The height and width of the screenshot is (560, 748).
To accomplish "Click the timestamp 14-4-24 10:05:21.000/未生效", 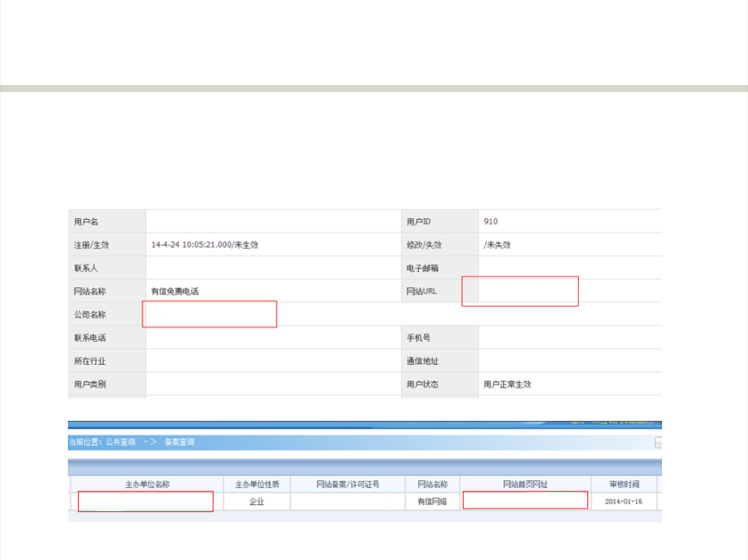I will pyautogui.click(x=204, y=245).
